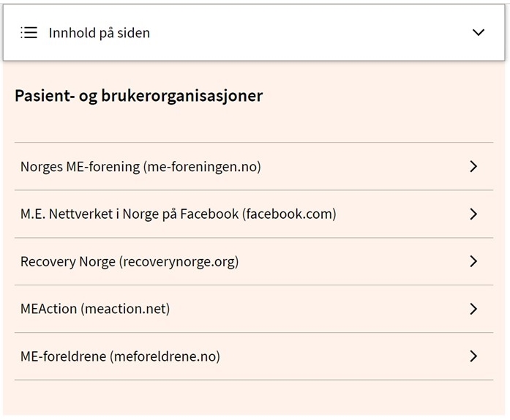Click the list icon beside Innhold på siden
This screenshot has width=510, height=420.
(29, 33)
